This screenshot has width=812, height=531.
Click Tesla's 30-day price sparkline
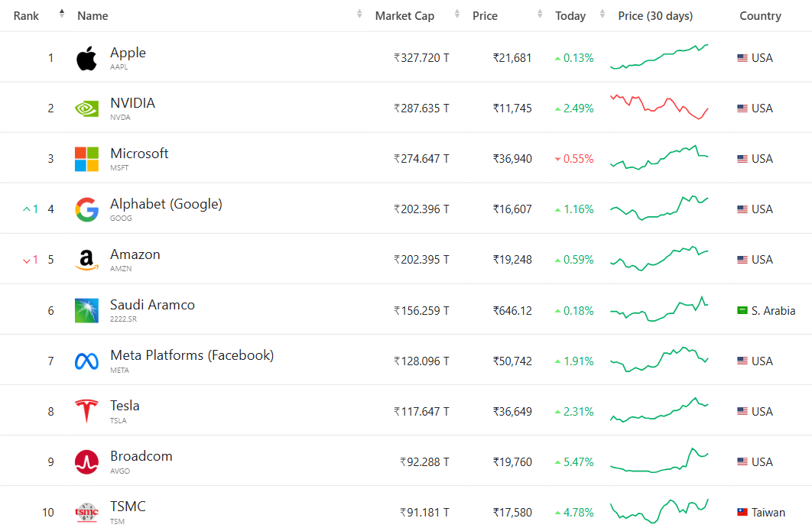(x=659, y=410)
